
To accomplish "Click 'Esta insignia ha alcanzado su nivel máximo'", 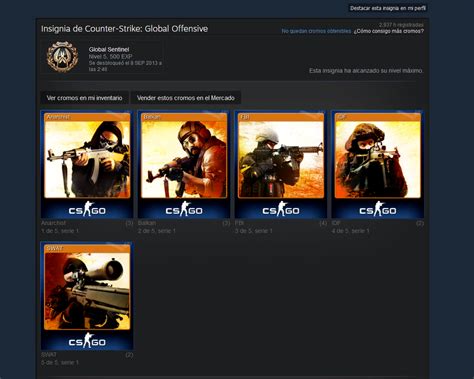I will pyautogui.click(x=366, y=71).
